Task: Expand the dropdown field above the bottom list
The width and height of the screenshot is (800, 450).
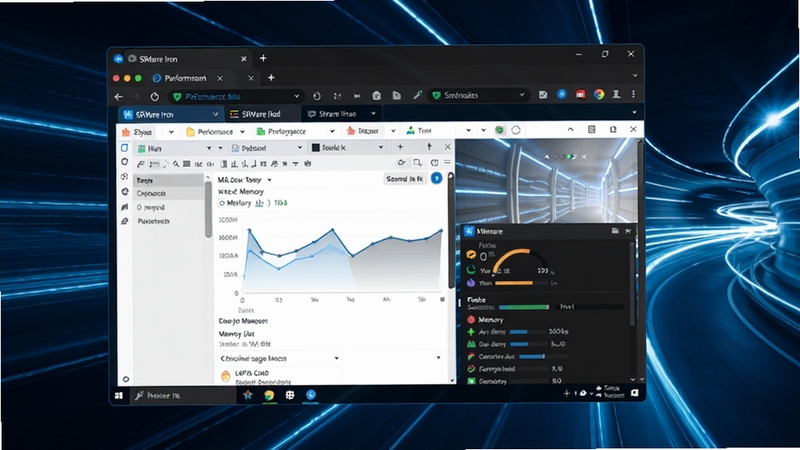Action: [x=337, y=358]
